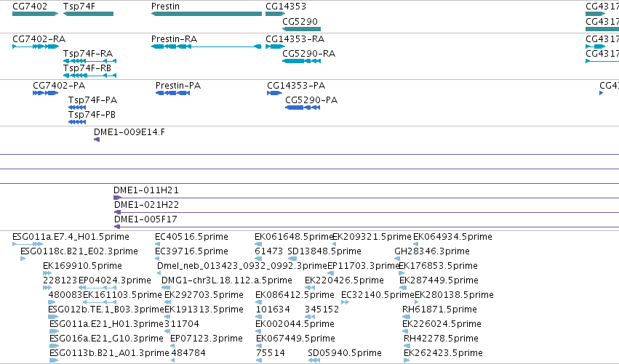
Task: Click the CG14353-PA CDS label
Action: pyautogui.click(x=296, y=86)
